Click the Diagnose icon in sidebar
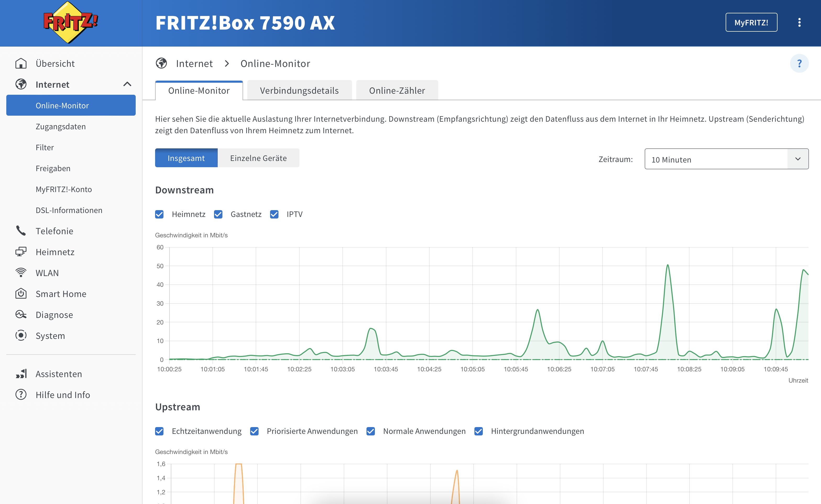This screenshot has width=821, height=504. click(x=21, y=315)
